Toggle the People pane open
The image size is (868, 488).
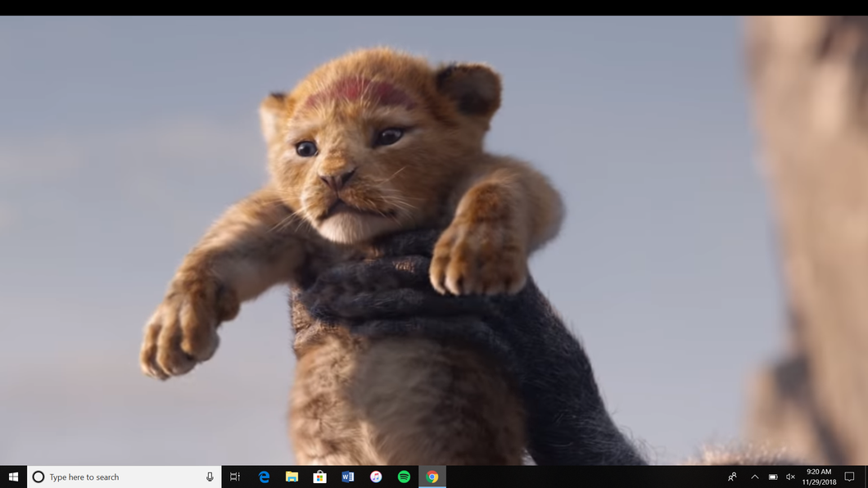731,477
